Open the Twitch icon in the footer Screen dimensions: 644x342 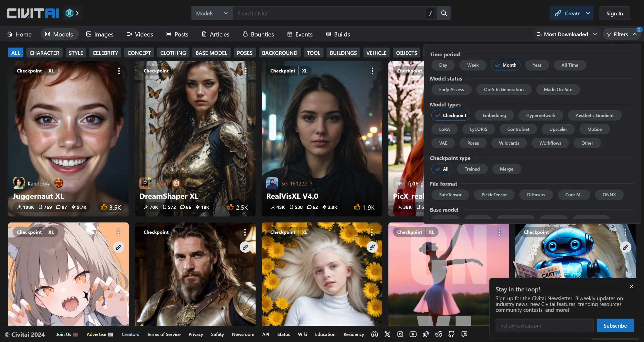click(x=464, y=334)
